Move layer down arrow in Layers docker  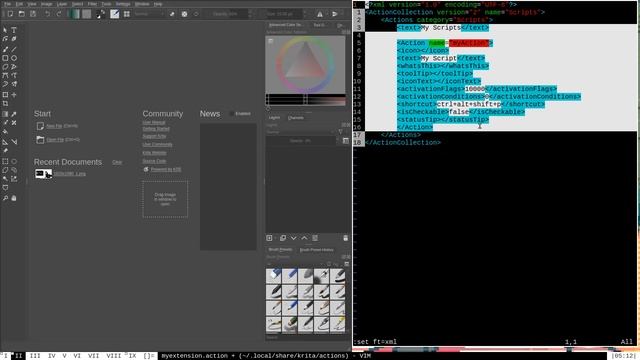point(293,238)
